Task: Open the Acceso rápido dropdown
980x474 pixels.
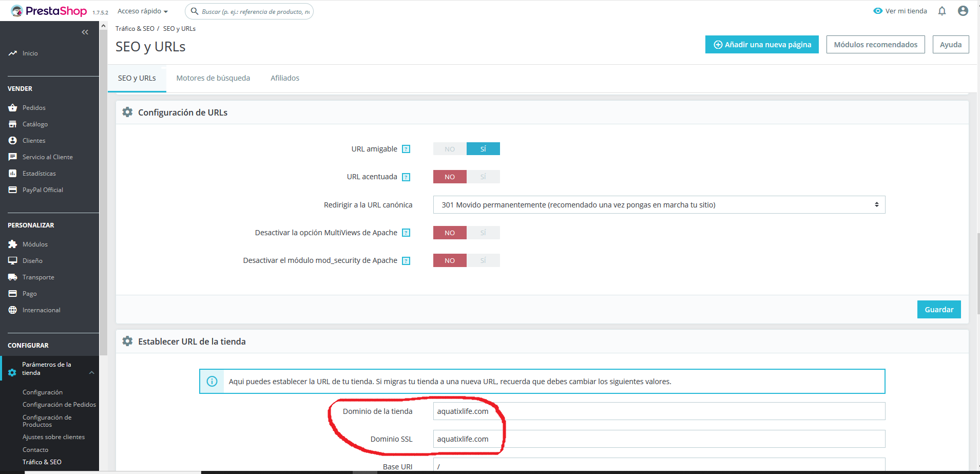Action: click(x=143, y=11)
